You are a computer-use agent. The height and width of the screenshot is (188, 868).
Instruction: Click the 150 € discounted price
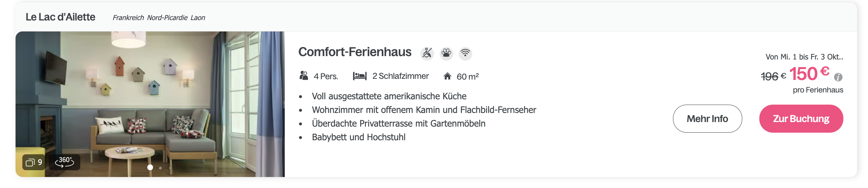point(810,74)
